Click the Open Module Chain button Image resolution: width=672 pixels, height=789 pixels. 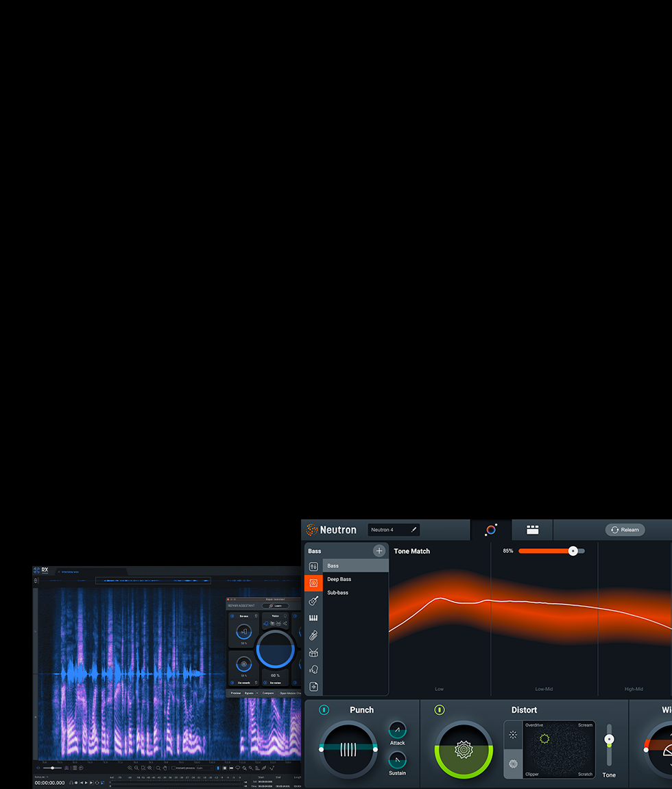tap(290, 693)
